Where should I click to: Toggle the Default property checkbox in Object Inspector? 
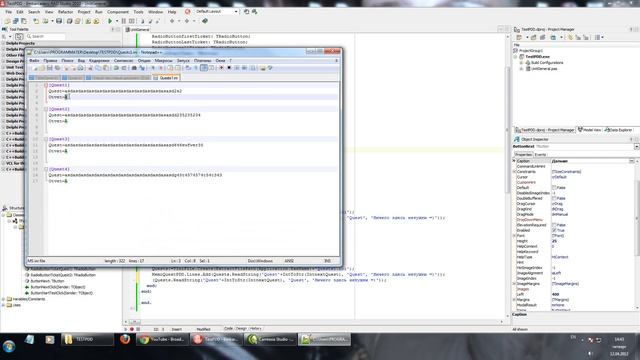click(x=554, y=188)
